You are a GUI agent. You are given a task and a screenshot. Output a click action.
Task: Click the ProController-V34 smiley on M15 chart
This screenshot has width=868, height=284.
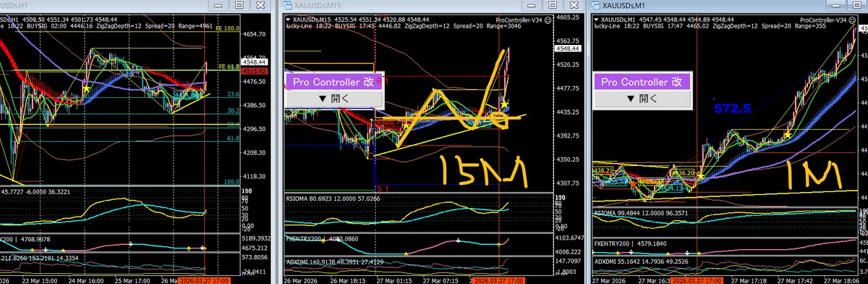coord(548,20)
